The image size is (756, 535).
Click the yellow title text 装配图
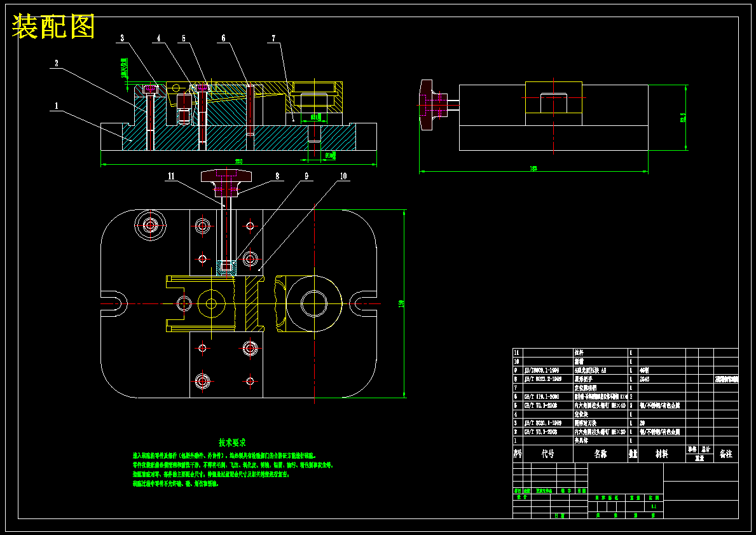tap(53, 27)
